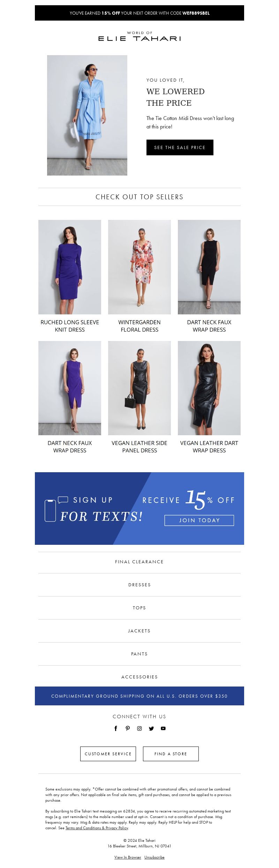View the Wintergarden Floral Dress image
This screenshot has width=279, height=868.
pos(139,267)
